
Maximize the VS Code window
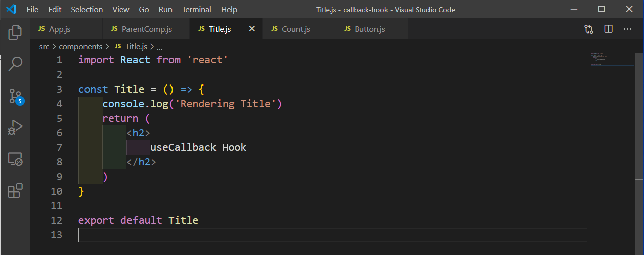pos(601,9)
